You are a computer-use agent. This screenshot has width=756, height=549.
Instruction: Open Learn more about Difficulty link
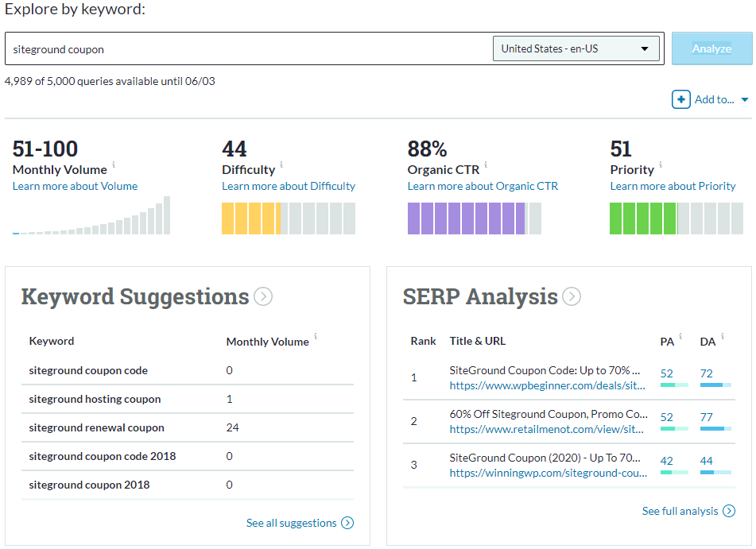pyautogui.click(x=289, y=186)
